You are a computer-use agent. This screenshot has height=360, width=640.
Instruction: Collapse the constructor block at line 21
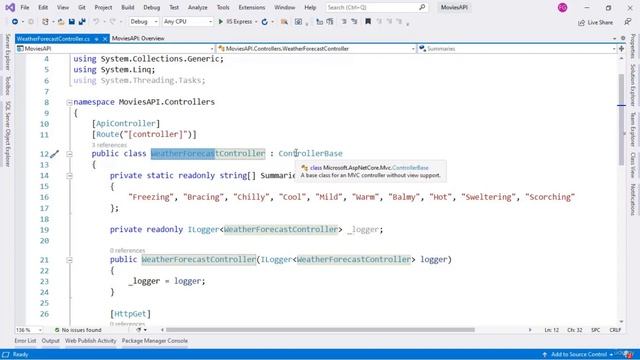(69, 260)
